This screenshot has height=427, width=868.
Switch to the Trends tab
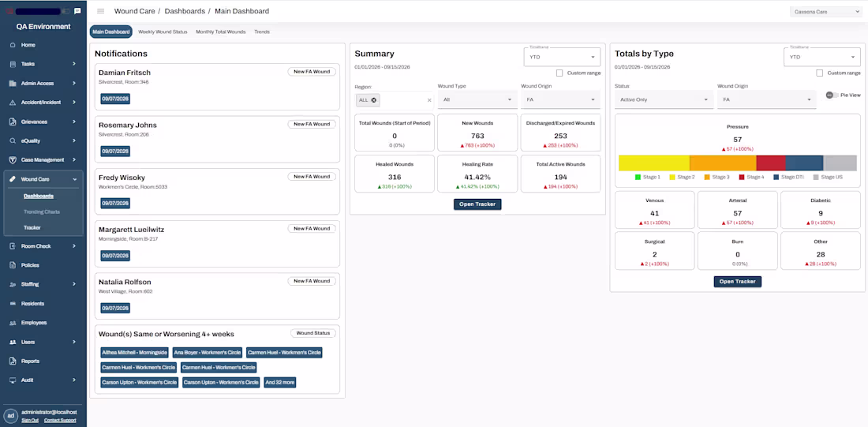pos(262,32)
